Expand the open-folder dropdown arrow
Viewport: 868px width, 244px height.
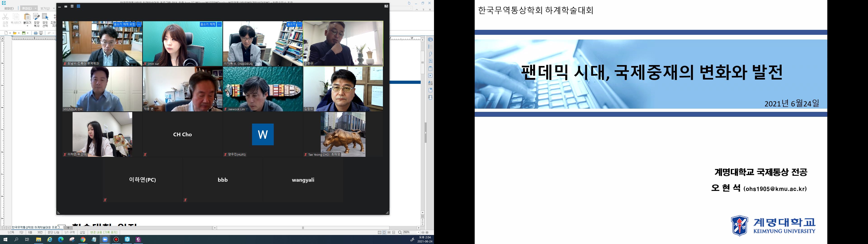pyautogui.click(x=19, y=33)
